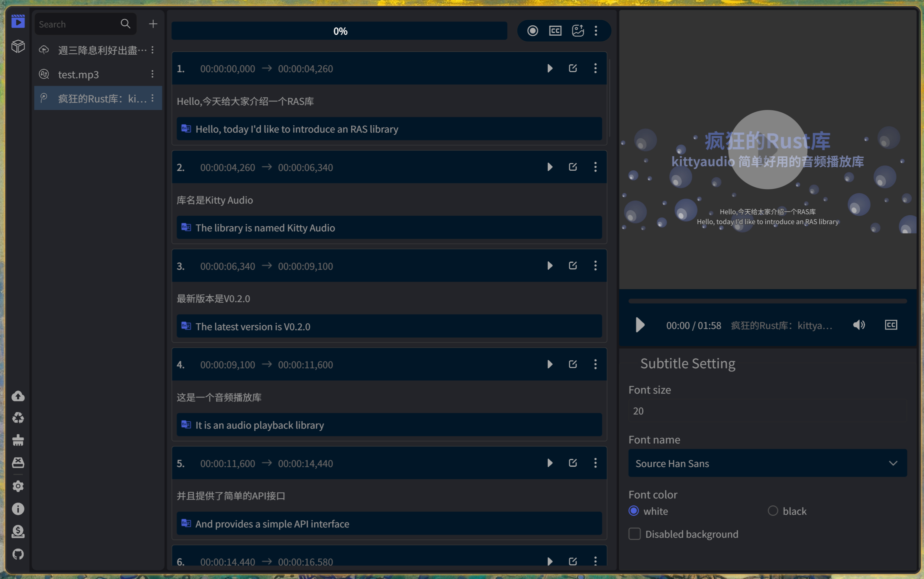Mute audio with the speaker icon
The image size is (924, 579).
[859, 325]
